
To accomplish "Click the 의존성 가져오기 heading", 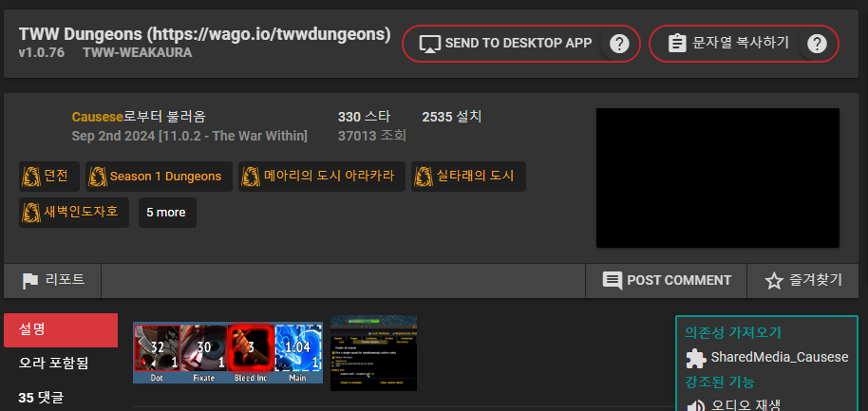I will click(x=733, y=332).
